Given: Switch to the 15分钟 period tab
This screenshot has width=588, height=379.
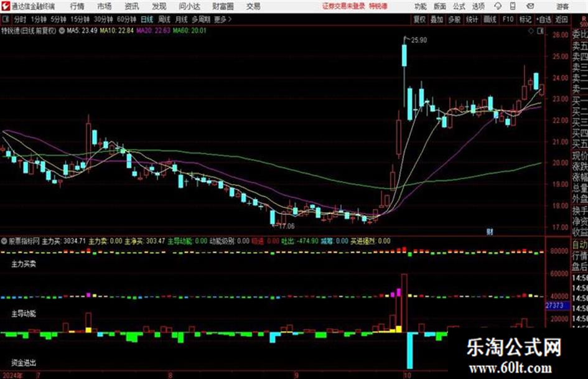Looking at the screenshot, I should pos(80,19).
